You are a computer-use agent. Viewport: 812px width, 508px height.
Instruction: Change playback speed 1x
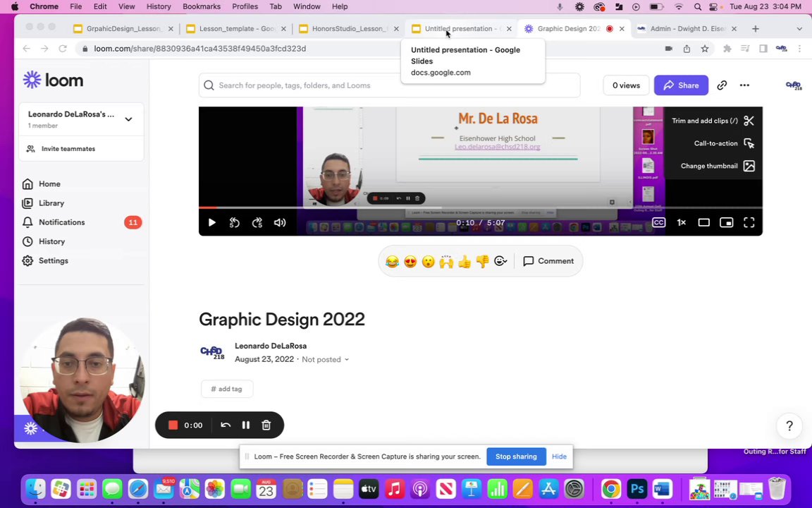[681, 222]
